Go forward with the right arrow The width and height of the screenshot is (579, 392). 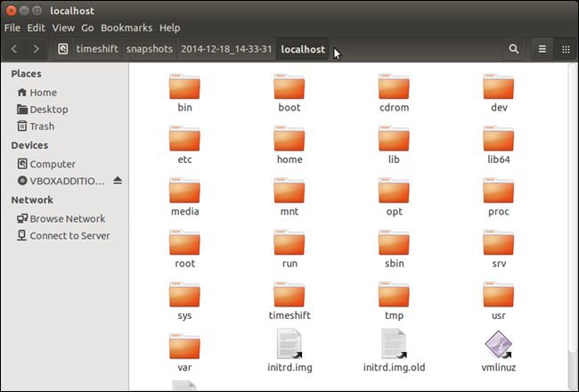pyautogui.click(x=36, y=49)
